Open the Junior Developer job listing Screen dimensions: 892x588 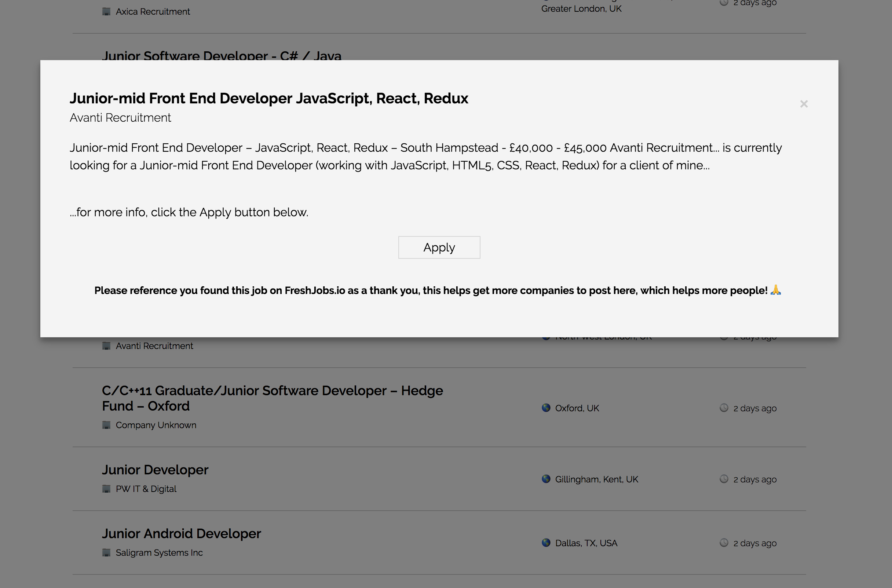[x=155, y=470]
